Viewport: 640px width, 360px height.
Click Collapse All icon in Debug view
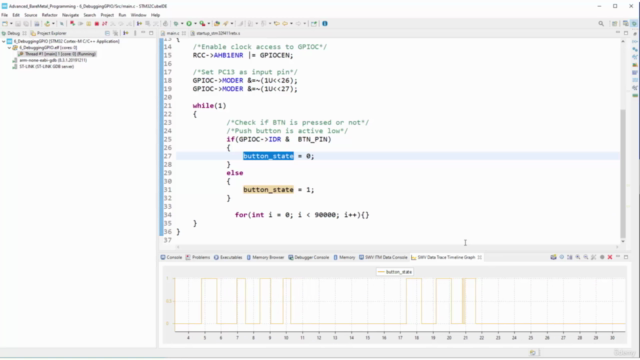[x=107, y=33]
